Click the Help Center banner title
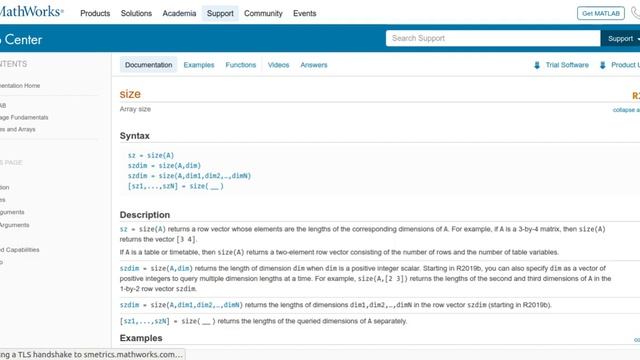640x360 pixels. point(21,40)
